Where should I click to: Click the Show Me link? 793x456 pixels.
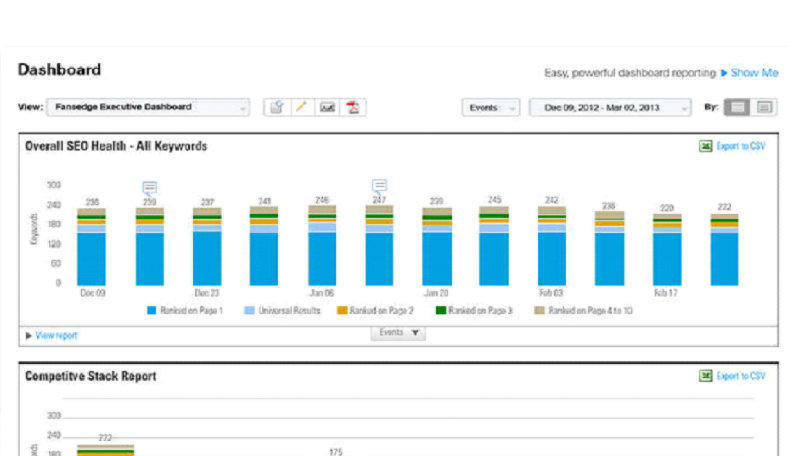(754, 73)
